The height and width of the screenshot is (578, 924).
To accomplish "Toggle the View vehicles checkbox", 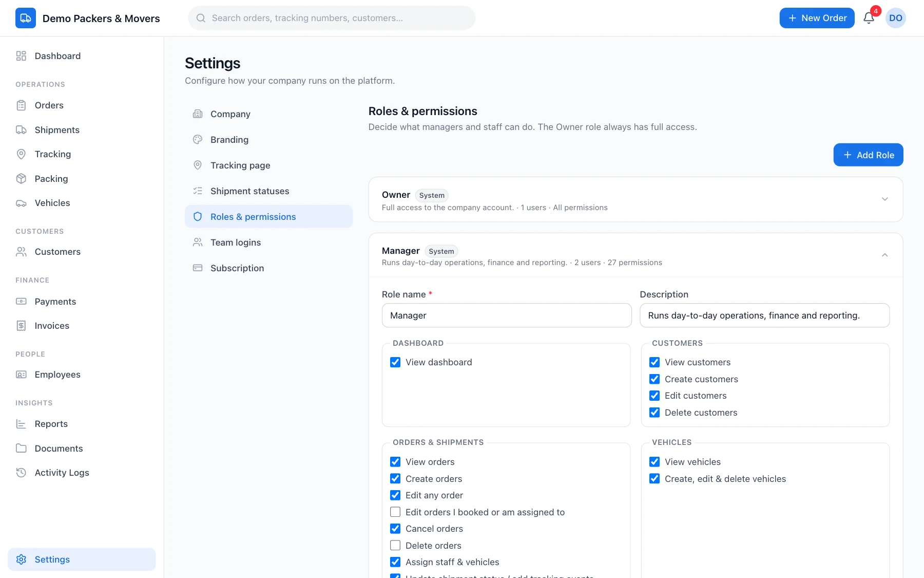I will [654, 462].
